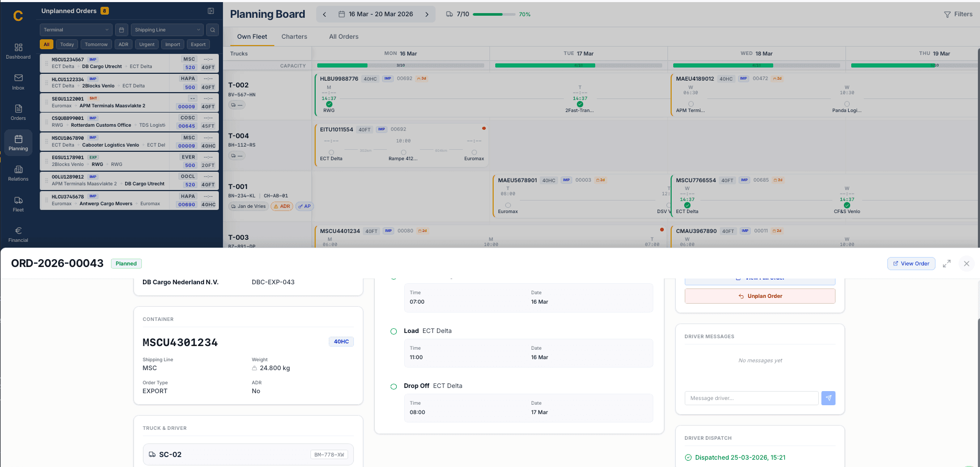
Task: Click the yellow C app logo
Action: pyautogui.click(x=18, y=16)
